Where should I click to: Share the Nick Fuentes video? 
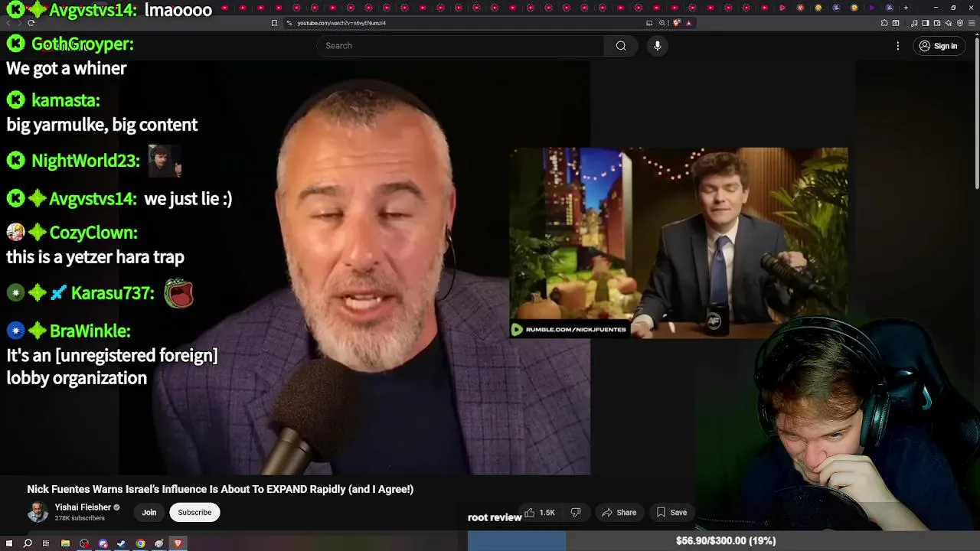tap(619, 513)
